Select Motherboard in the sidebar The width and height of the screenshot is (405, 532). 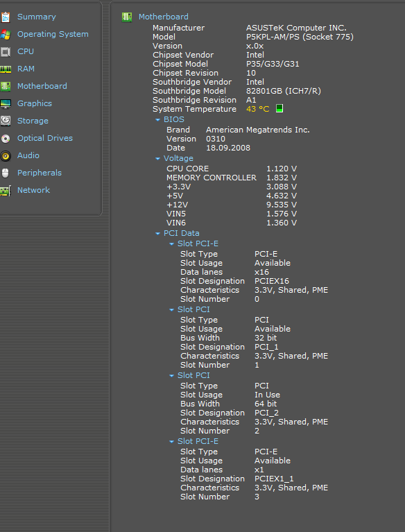click(x=42, y=86)
